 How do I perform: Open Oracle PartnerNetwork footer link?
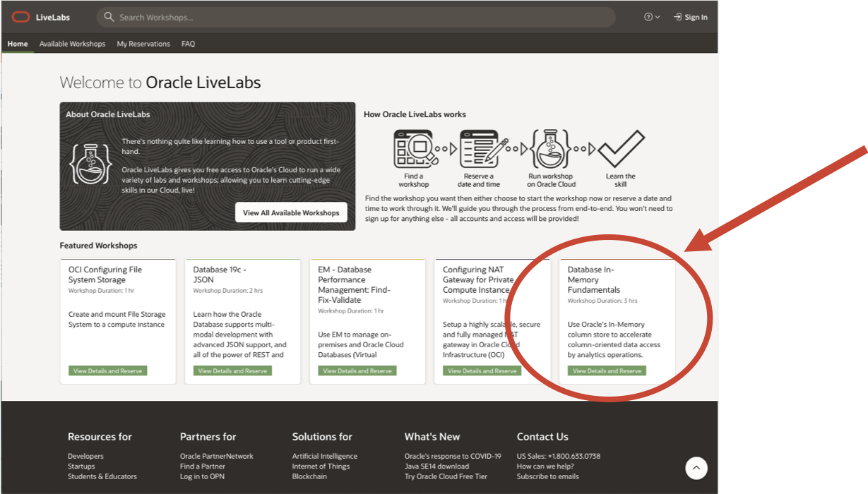217,456
